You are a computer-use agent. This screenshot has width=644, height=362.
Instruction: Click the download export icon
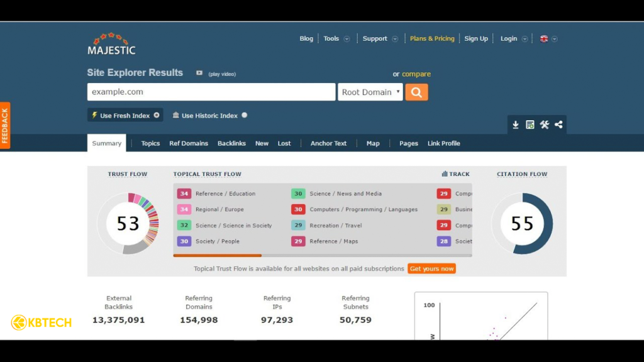coord(516,125)
